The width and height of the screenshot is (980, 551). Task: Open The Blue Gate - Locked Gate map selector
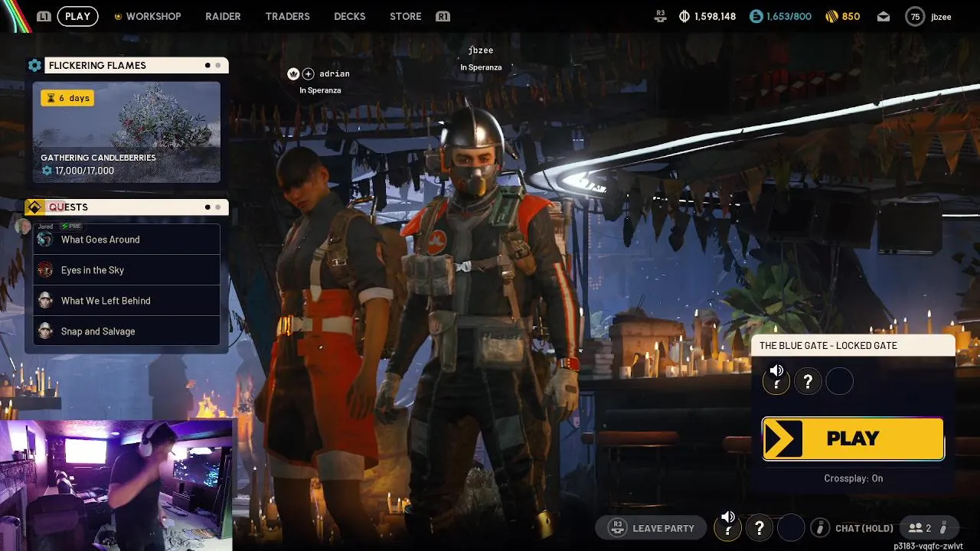tap(853, 346)
